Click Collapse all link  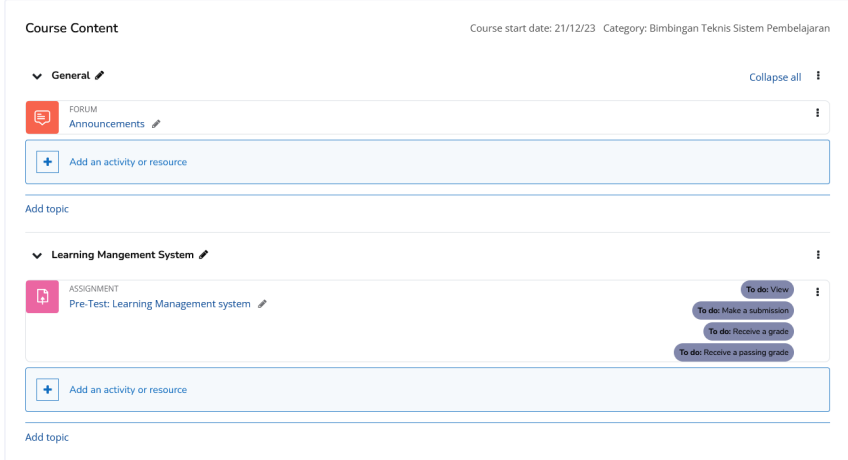pos(775,77)
